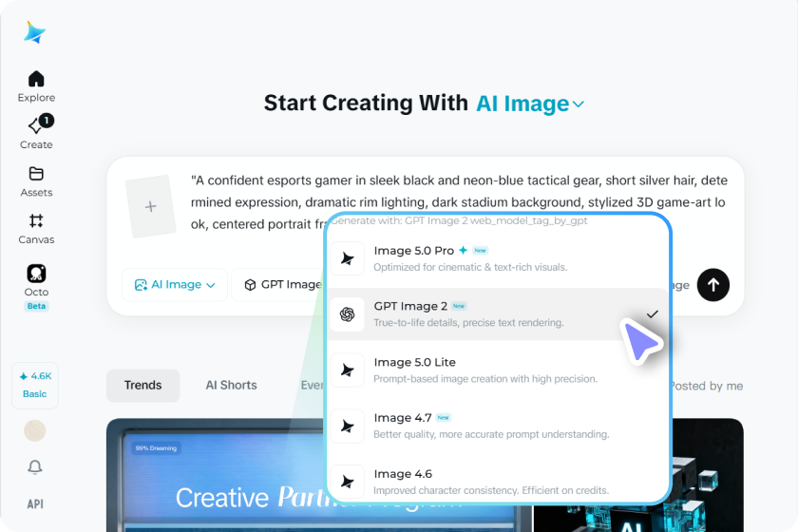Click the app logo at top left
This screenshot has height=532, width=798.
pos(34,32)
